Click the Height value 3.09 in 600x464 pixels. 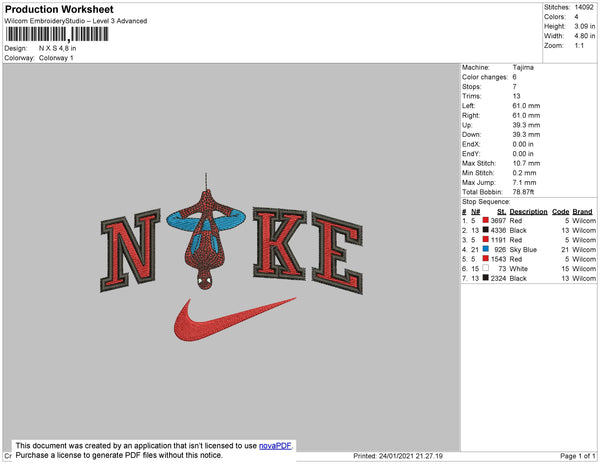click(585, 26)
